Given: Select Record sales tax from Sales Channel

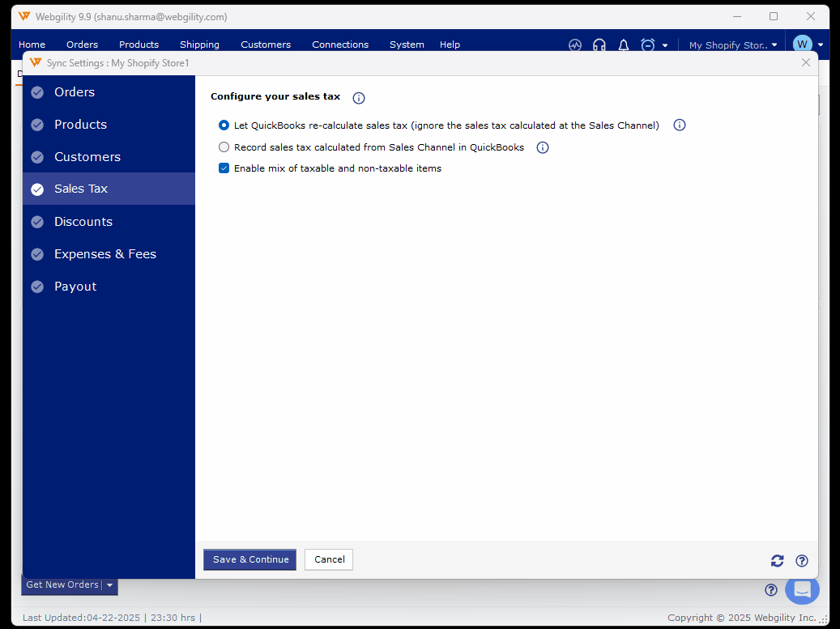Looking at the screenshot, I should point(224,147).
